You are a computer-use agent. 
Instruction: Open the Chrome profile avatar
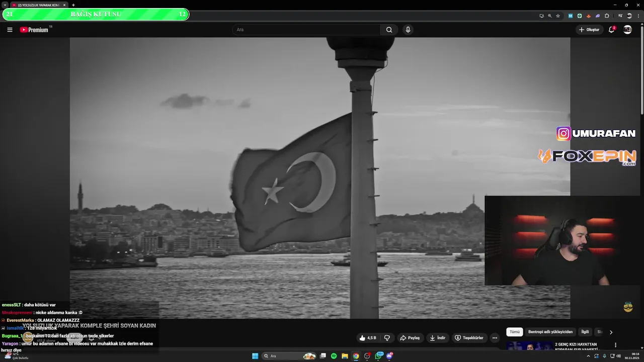(x=629, y=16)
